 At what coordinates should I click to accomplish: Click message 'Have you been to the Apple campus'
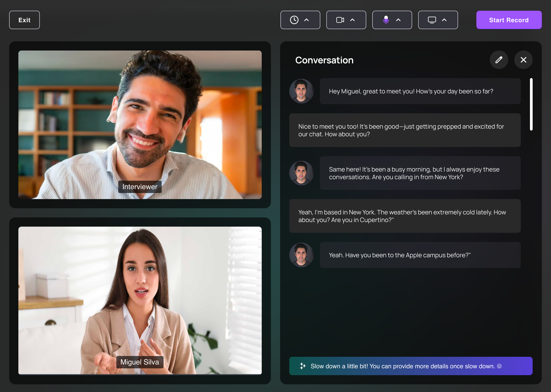coord(420,255)
